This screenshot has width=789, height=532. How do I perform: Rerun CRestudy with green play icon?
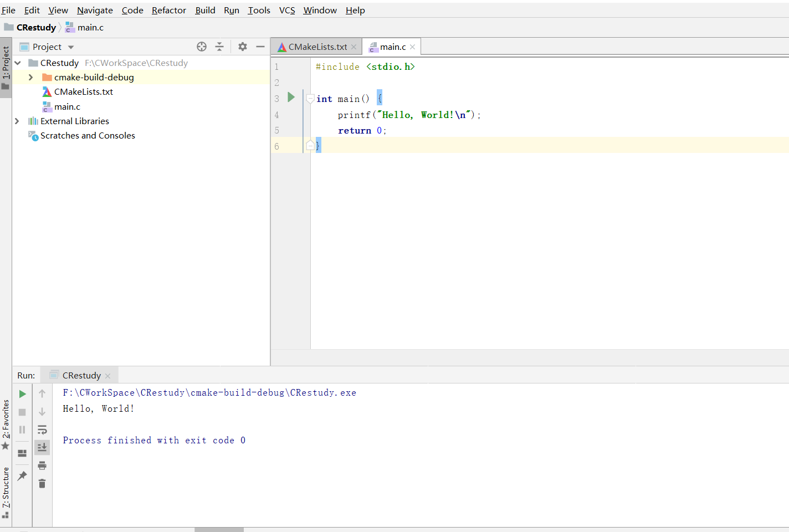22,393
